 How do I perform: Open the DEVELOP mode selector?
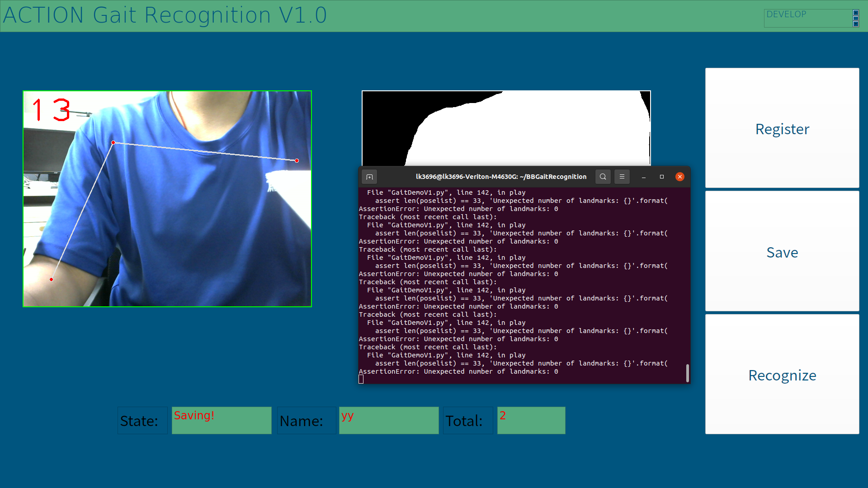pyautogui.click(x=807, y=18)
